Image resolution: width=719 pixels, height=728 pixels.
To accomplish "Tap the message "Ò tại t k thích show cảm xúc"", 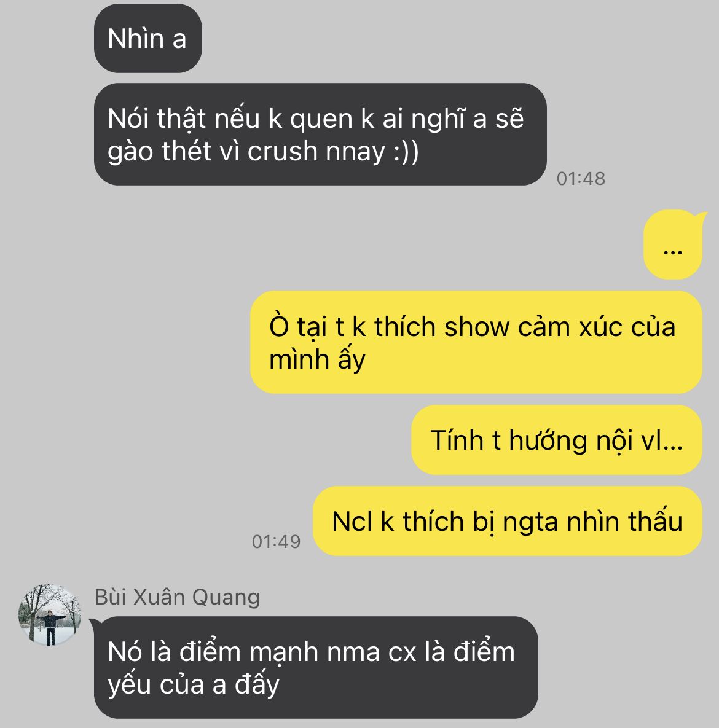I will (x=476, y=342).
